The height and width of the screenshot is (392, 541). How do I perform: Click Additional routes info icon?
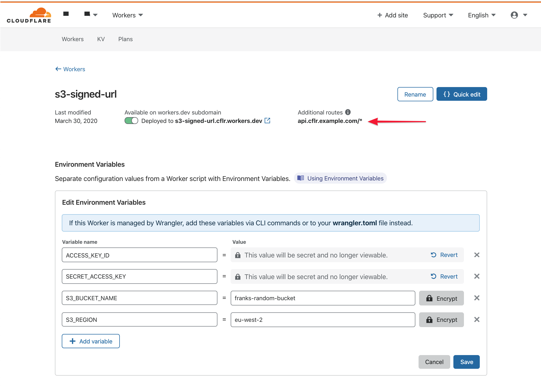coord(348,112)
